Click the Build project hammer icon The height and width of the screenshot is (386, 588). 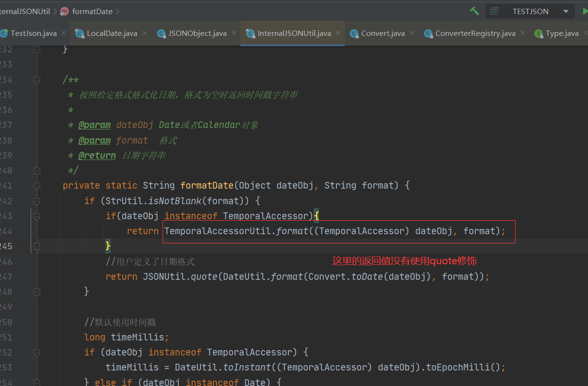(x=474, y=11)
